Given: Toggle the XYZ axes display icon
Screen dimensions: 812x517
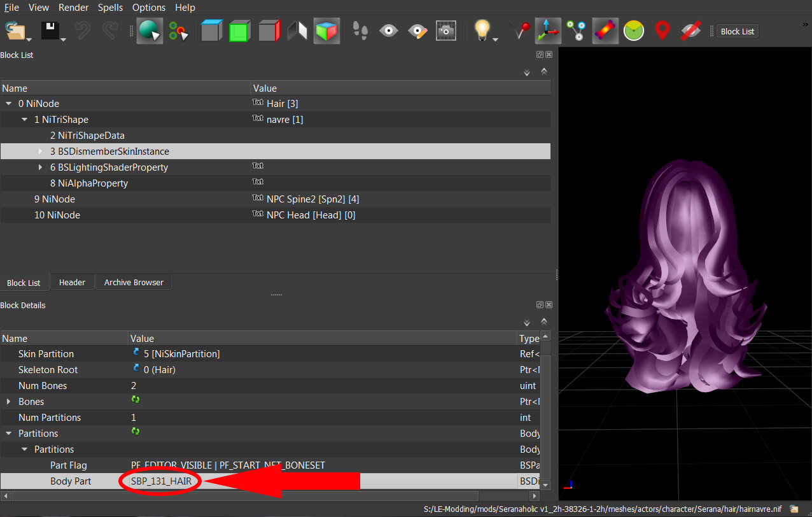Looking at the screenshot, I should [548, 31].
